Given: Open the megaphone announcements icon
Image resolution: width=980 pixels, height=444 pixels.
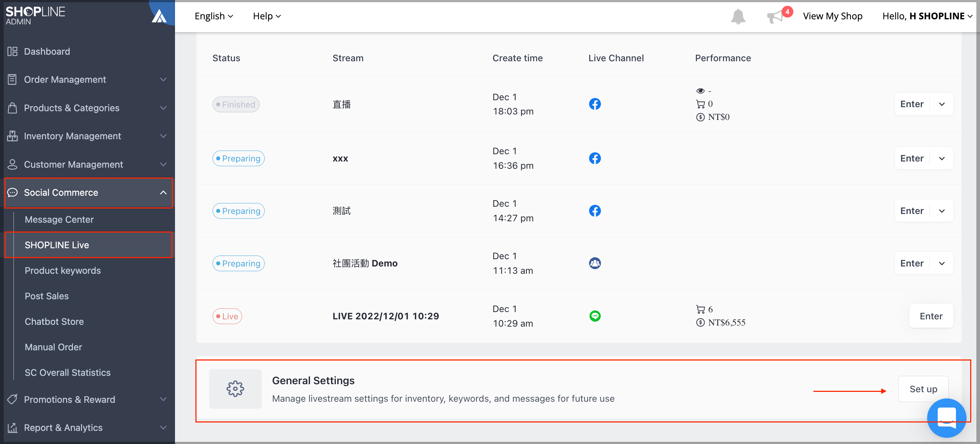Looking at the screenshot, I should [775, 17].
